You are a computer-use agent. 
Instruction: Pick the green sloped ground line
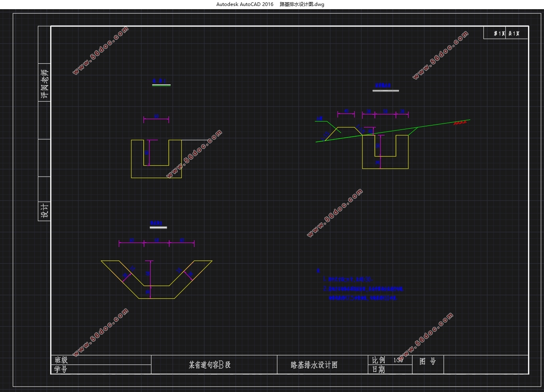pos(393,131)
